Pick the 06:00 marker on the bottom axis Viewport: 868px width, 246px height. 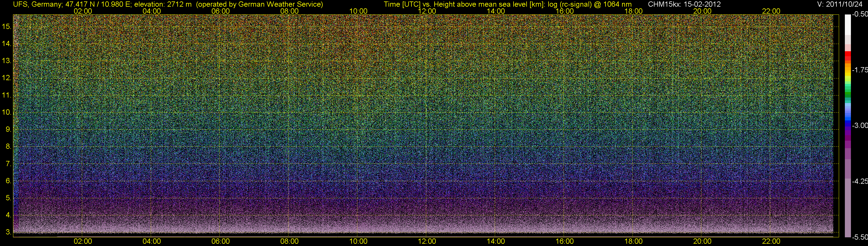220,241
